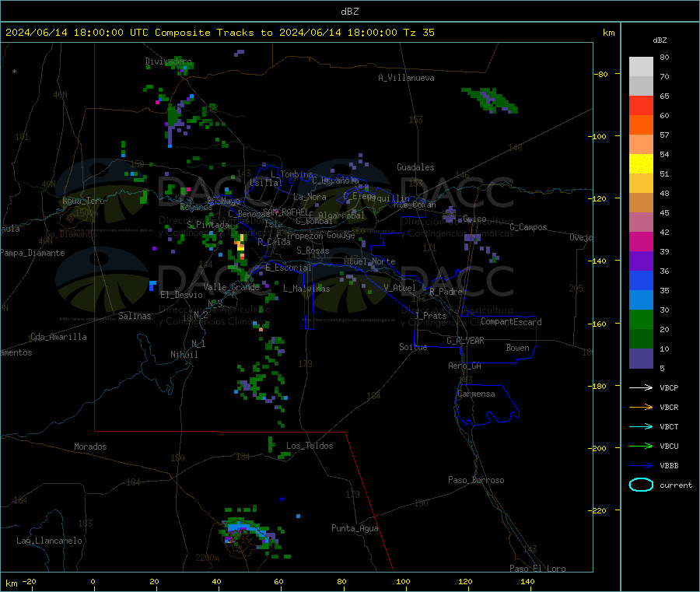Select the magenta 39 dBZ legend swatch
700x592 pixels.
coord(641,241)
